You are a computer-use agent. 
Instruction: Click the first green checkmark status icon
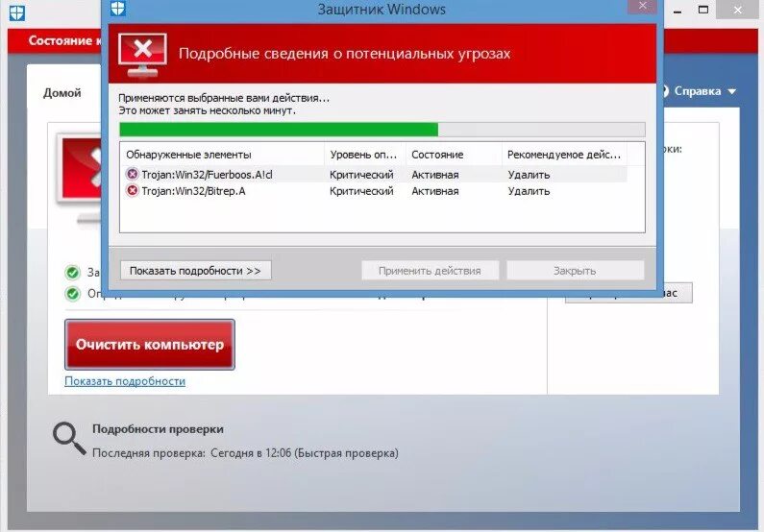tap(73, 273)
